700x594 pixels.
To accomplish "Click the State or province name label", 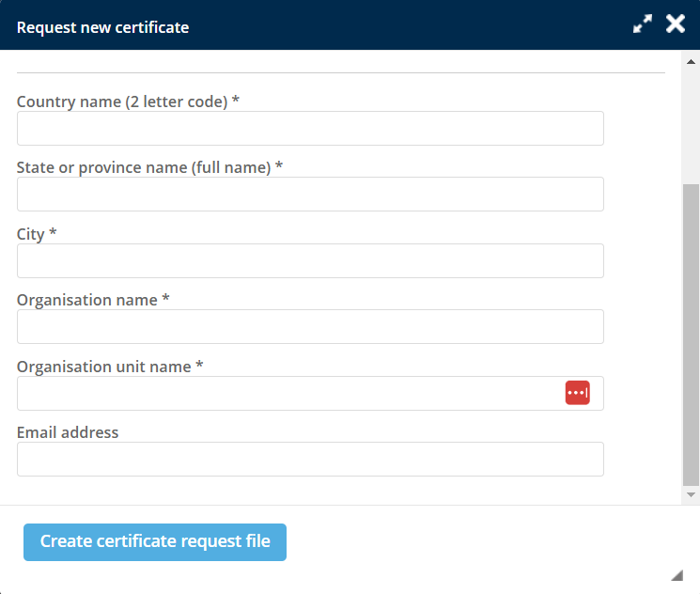I will [x=149, y=167].
